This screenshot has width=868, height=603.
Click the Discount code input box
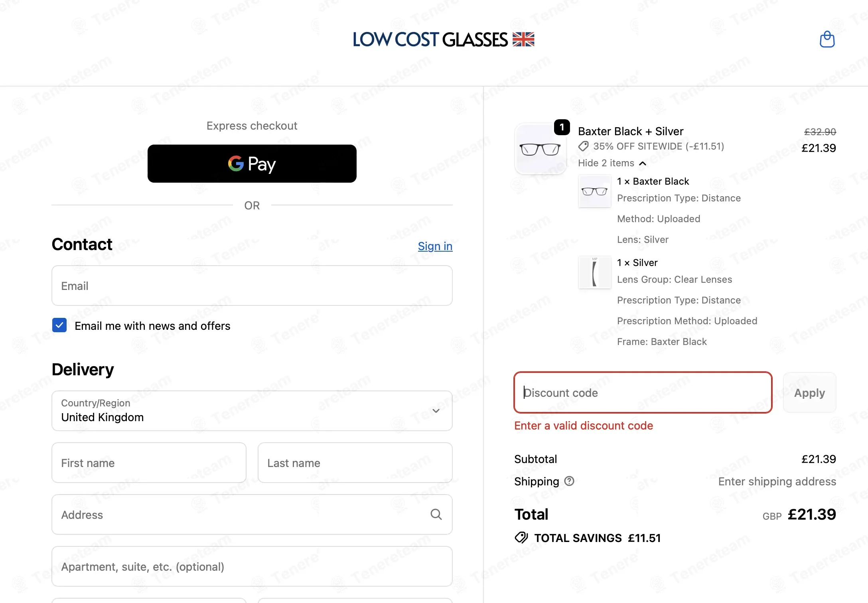click(x=643, y=393)
